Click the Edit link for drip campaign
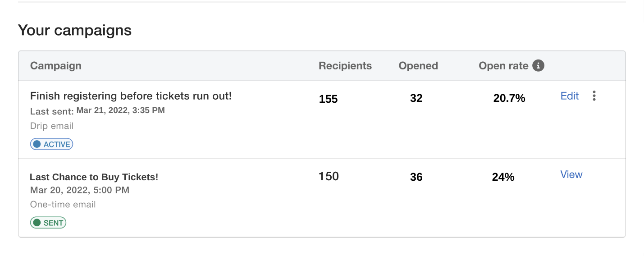This screenshot has height=256, width=644. 570,96
